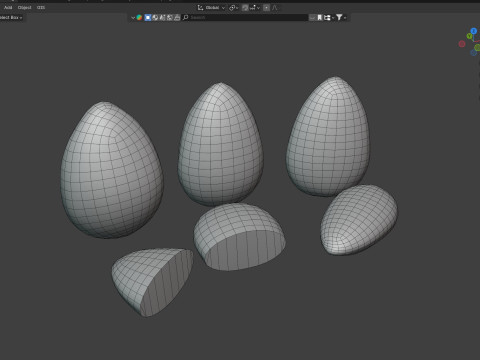
Task: Click the multicolored wheel icon
Action: [139, 17]
